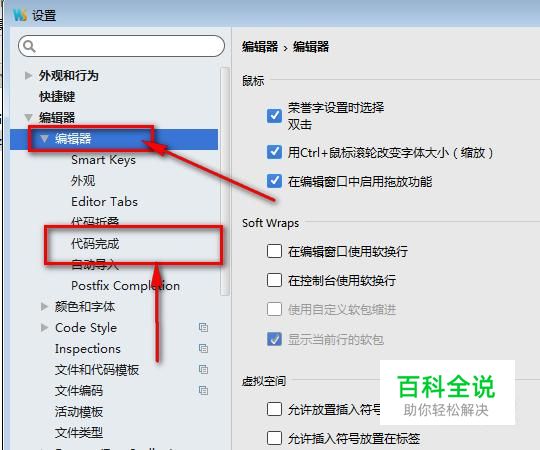Disable 在编辑窗口中启用拖放功能 checkbox

274,181
